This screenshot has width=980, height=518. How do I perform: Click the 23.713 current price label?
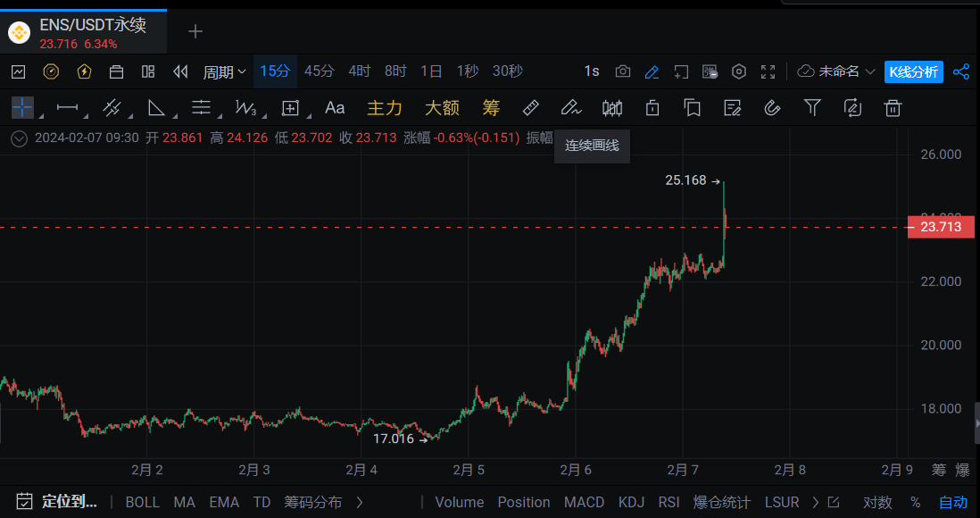pyautogui.click(x=941, y=227)
